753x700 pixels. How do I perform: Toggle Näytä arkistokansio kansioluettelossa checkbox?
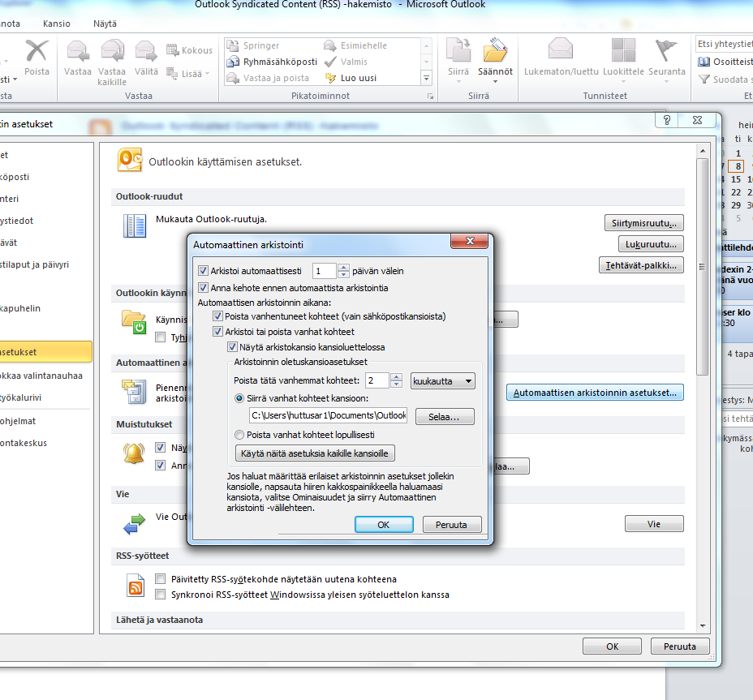click(x=232, y=347)
